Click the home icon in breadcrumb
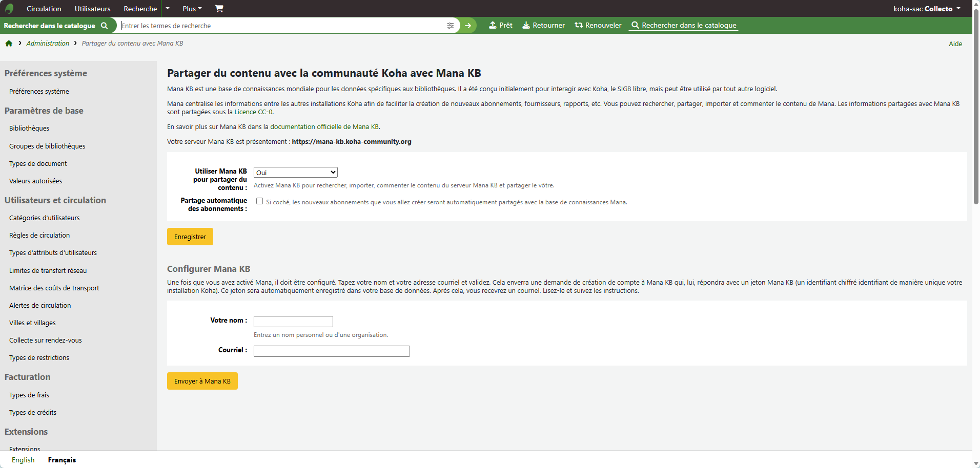The width and height of the screenshot is (980, 468). pyautogui.click(x=9, y=44)
